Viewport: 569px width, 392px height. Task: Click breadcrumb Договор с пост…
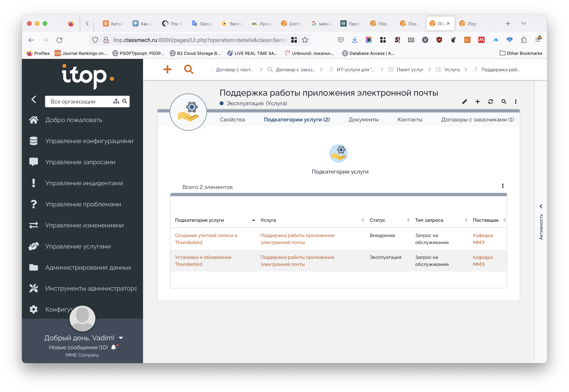click(x=234, y=70)
